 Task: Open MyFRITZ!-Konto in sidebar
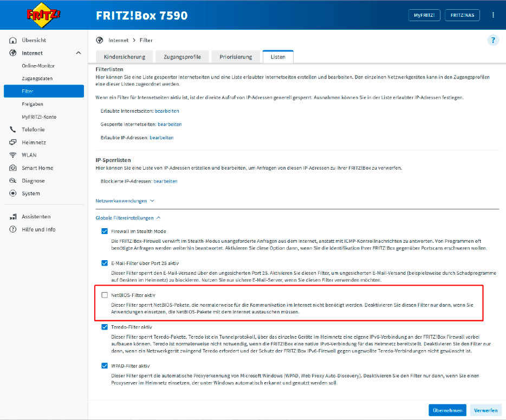tap(39, 117)
